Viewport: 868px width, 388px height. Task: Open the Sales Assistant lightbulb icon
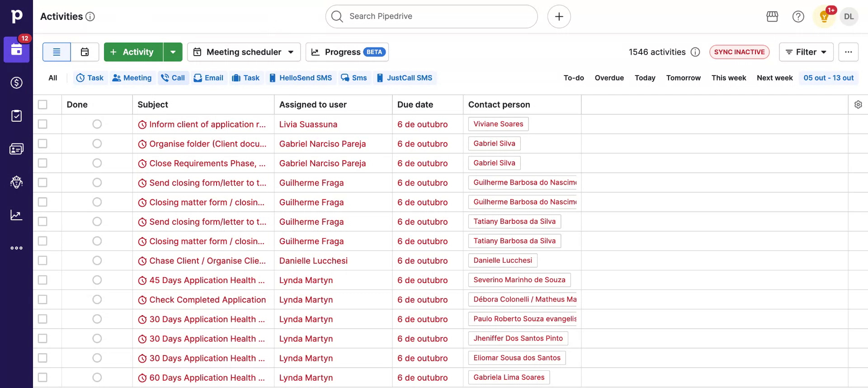[824, 17]
